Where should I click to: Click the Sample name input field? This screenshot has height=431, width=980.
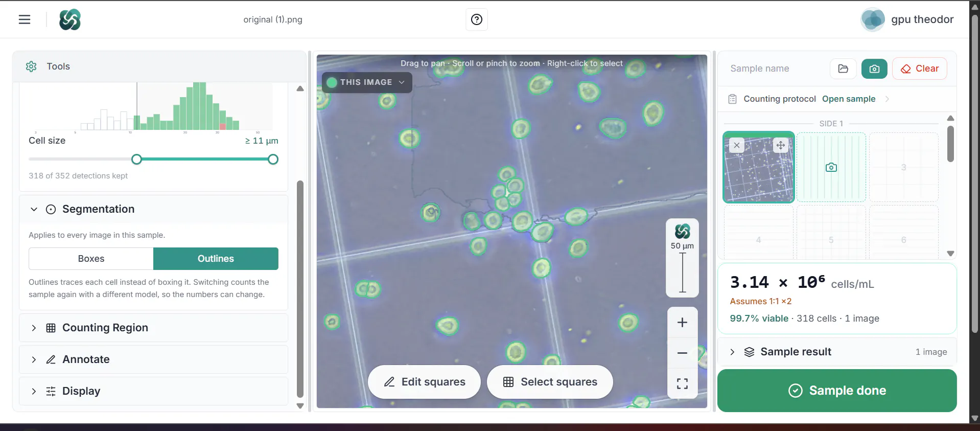[x=776, y=69]
